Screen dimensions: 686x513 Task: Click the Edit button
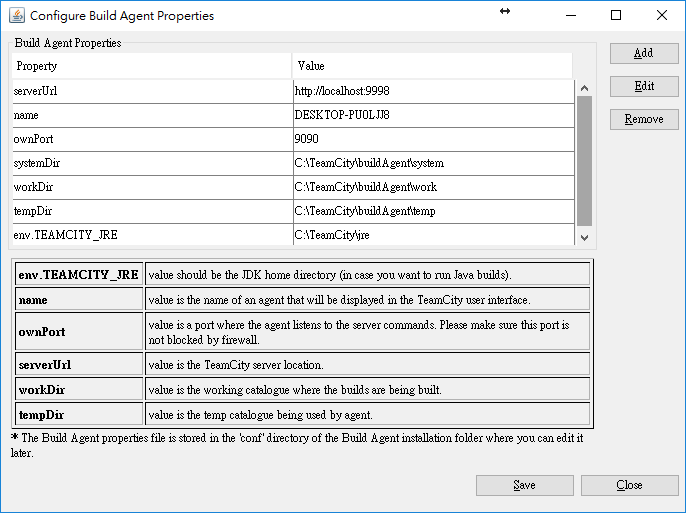pyautogui.click(x=644, y=86)
